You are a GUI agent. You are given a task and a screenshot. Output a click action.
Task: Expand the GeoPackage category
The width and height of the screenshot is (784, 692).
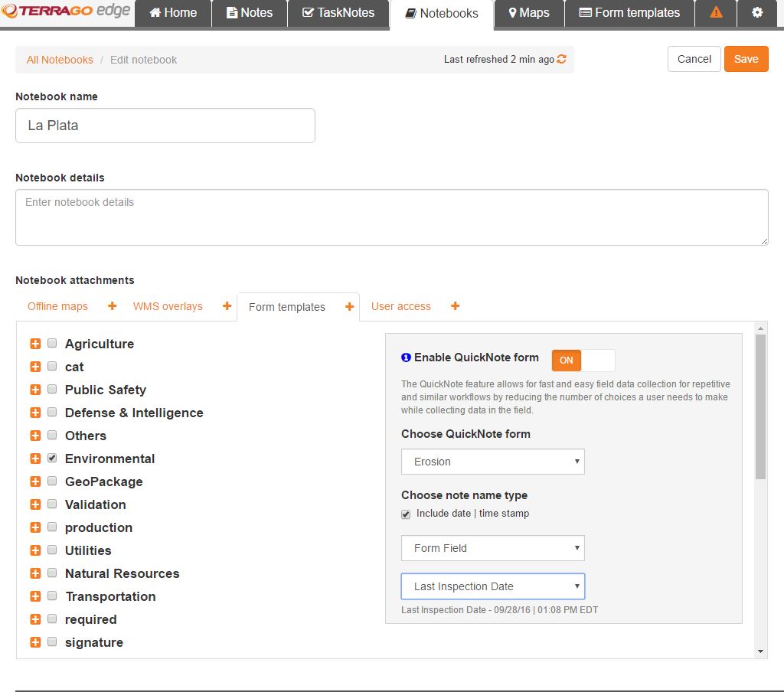[35, 481]
